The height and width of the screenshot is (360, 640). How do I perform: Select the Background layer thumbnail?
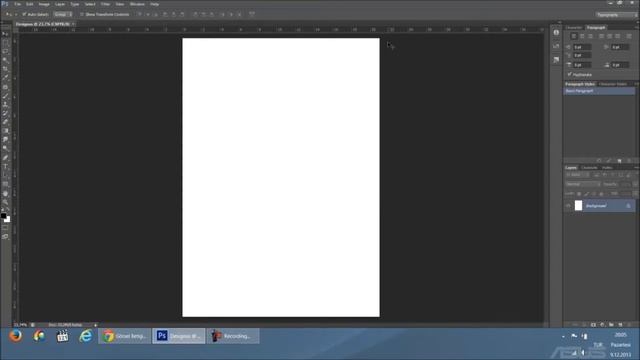[578, 206]
